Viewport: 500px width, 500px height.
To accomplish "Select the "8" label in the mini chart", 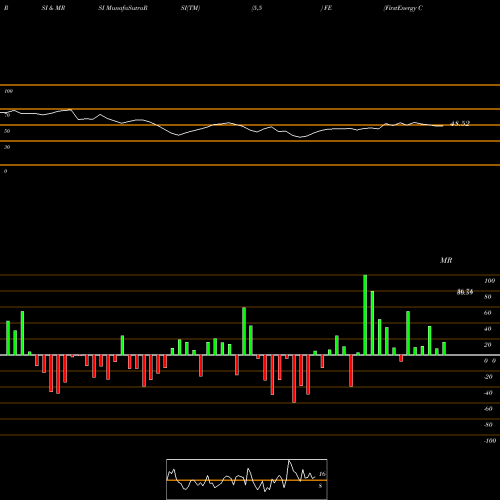I will [x=320, y=486].
